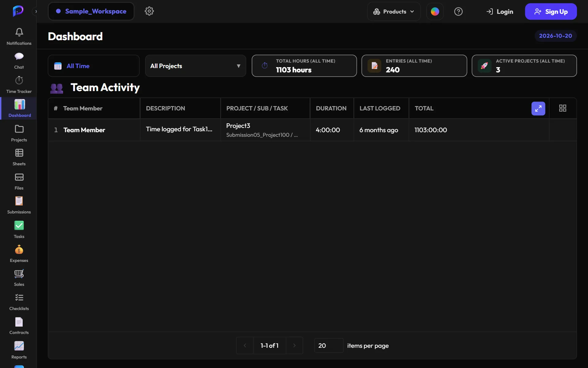Image resolution: width=588 pixels, height=368 pixels.
Task: Click the DURATION column header
Action: [331, 109]
